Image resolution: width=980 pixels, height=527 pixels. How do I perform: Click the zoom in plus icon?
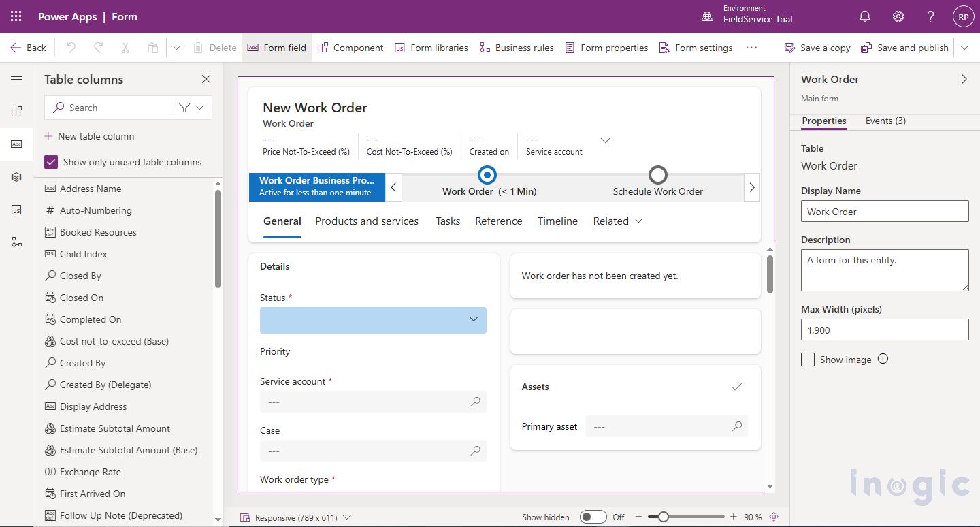(733, 517)
